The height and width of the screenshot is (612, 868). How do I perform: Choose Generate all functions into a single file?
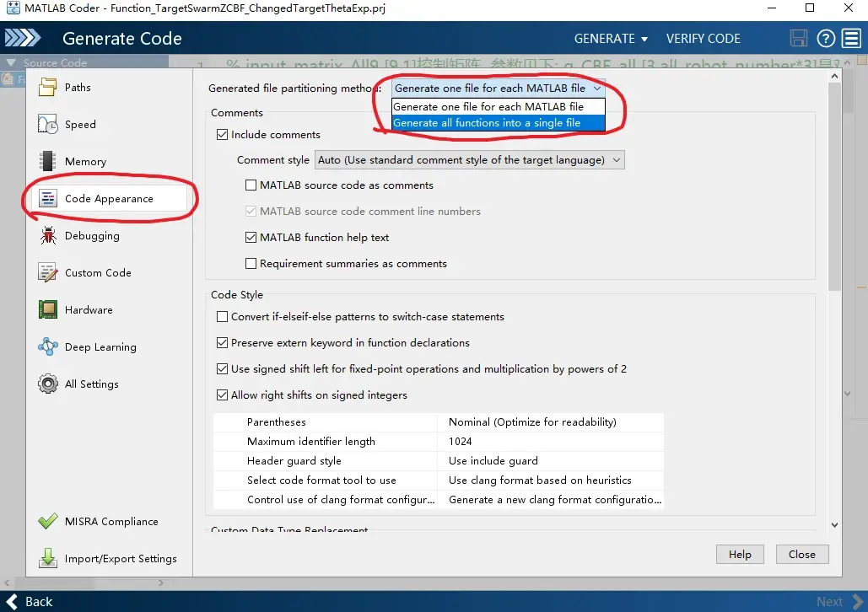pos(498,123)
